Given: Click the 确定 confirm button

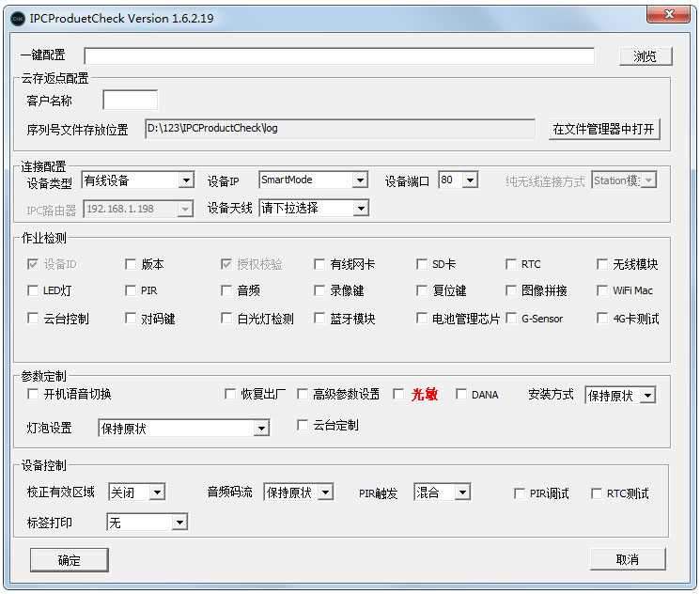Looking at the screenshot, I should point(69,560).
